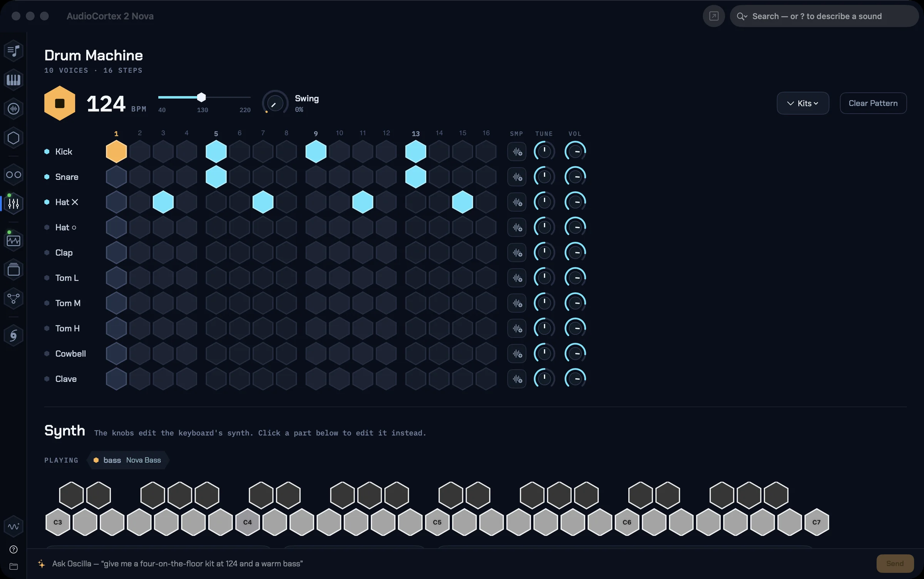Open the piano keyboard sidebar icon
Viewport: 924px width, 579px height.
[x=13, y=80]
